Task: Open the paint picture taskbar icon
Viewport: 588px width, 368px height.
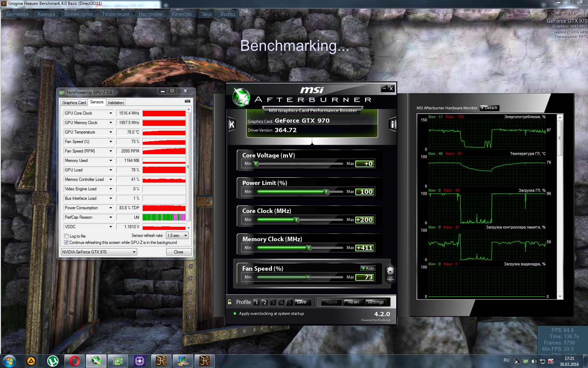Action: (183, 361)
